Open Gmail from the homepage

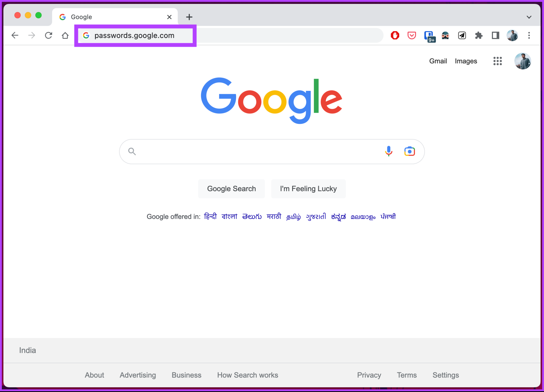pos(438,61)
